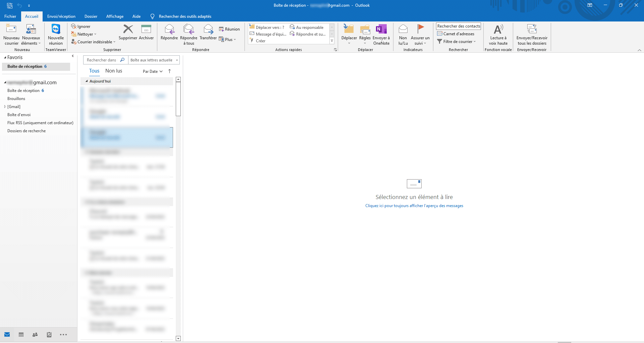644x343 pixels.
Task: Show only Non lus messages
Action: (x=114, y=71)
